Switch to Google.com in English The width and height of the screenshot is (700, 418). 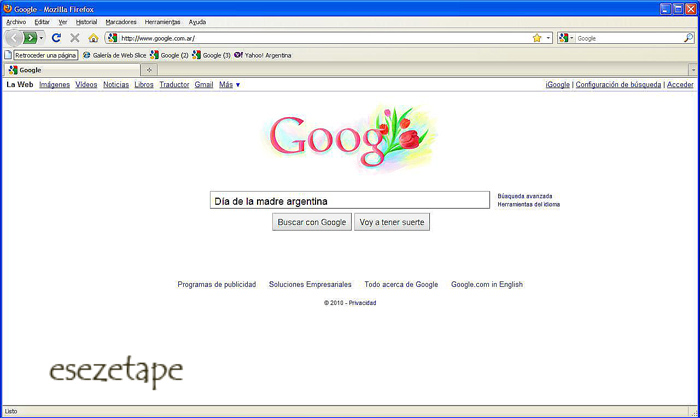point(487,284)
